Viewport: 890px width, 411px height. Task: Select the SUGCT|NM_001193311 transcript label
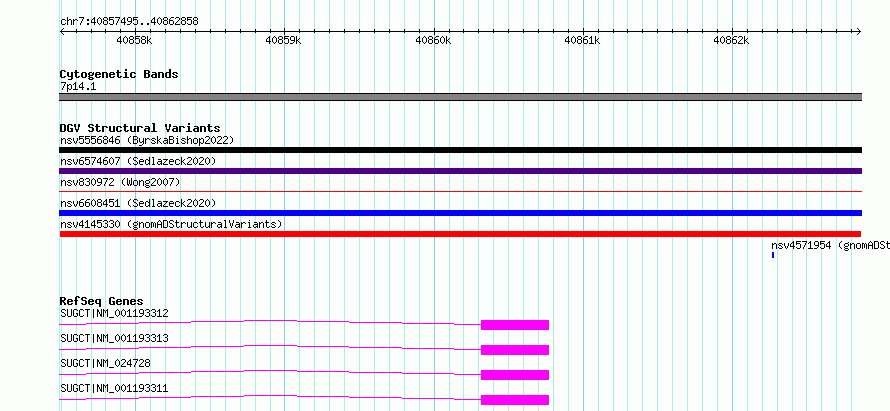114,388
